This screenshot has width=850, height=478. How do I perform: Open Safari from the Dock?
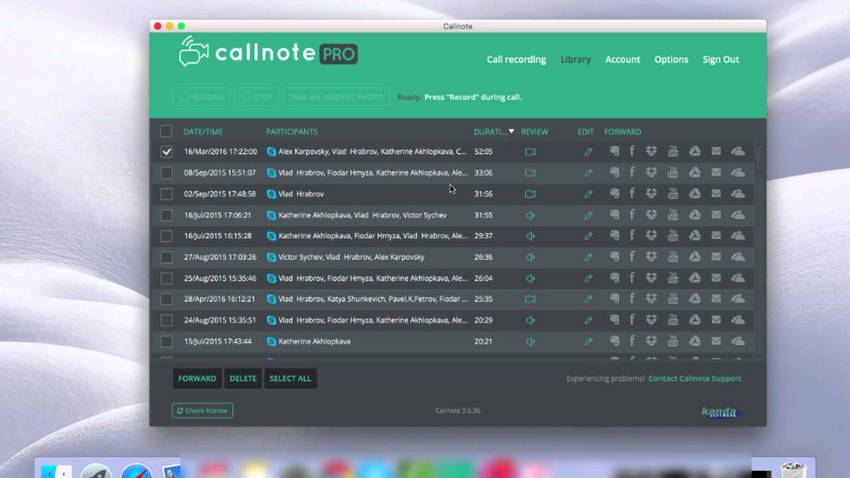(x=136, y=471)
